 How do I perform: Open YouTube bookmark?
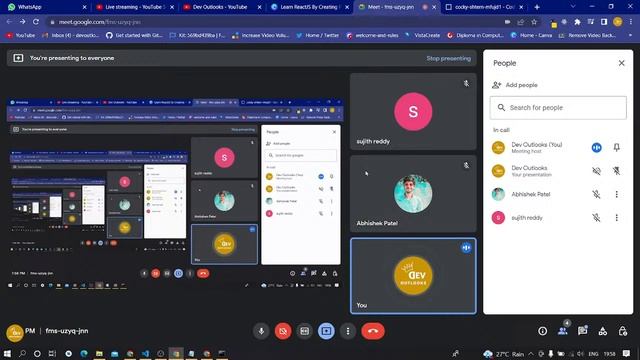tap(20, 36)
